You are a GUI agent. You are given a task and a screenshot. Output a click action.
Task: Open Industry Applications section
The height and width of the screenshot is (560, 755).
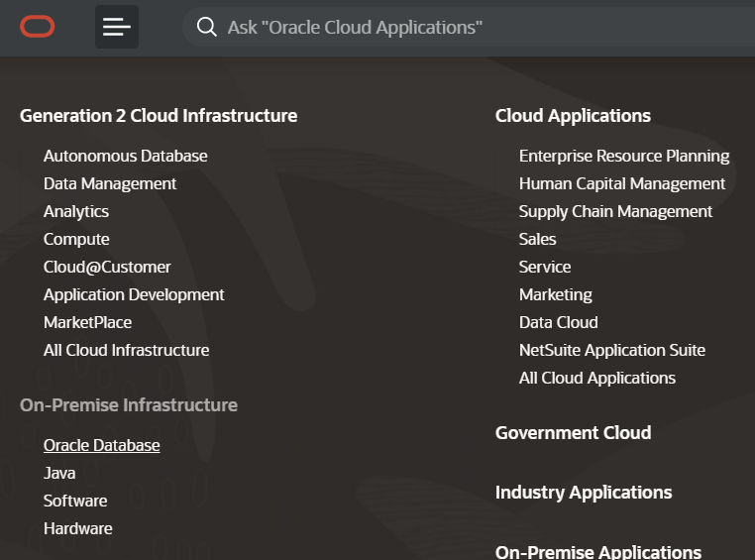pyautogui.click(x=584, y=493)
